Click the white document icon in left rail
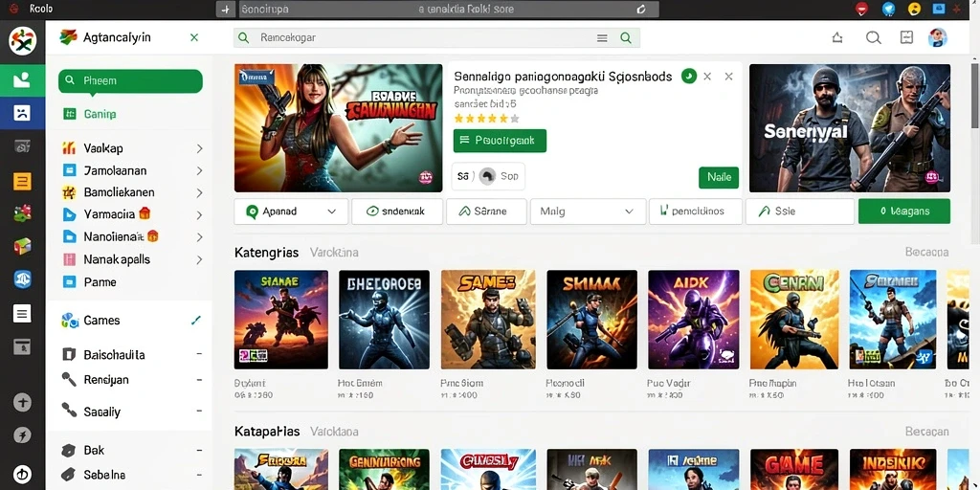Viewport: 980px width, 490px height. [23, 313]
